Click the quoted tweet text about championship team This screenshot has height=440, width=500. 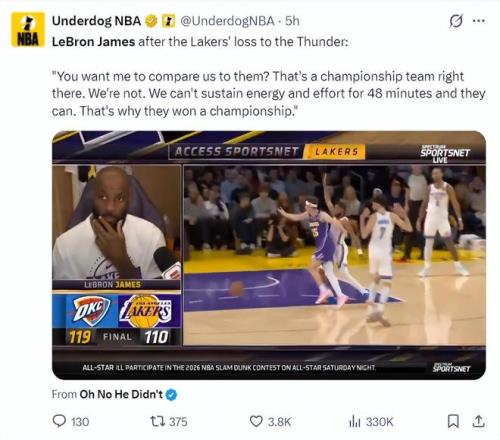coord(268,93)
